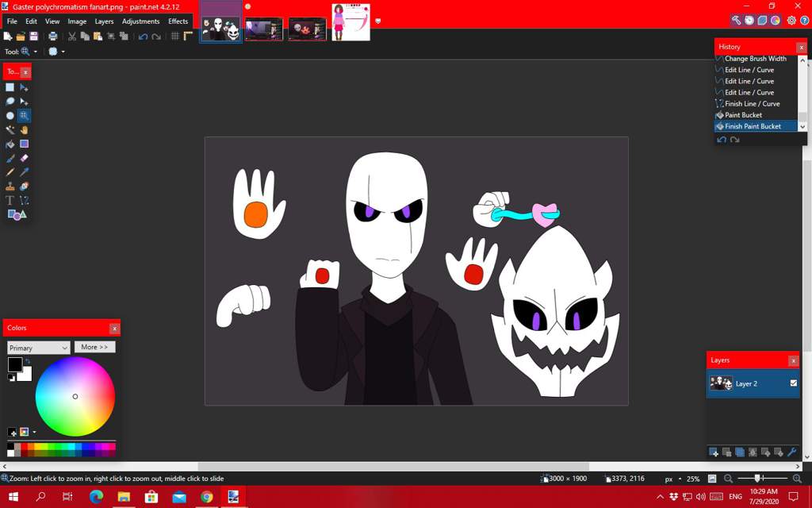The image size is (812, 508).
Task: Select the Clone Stamp tool
Action: click(10, 186)
